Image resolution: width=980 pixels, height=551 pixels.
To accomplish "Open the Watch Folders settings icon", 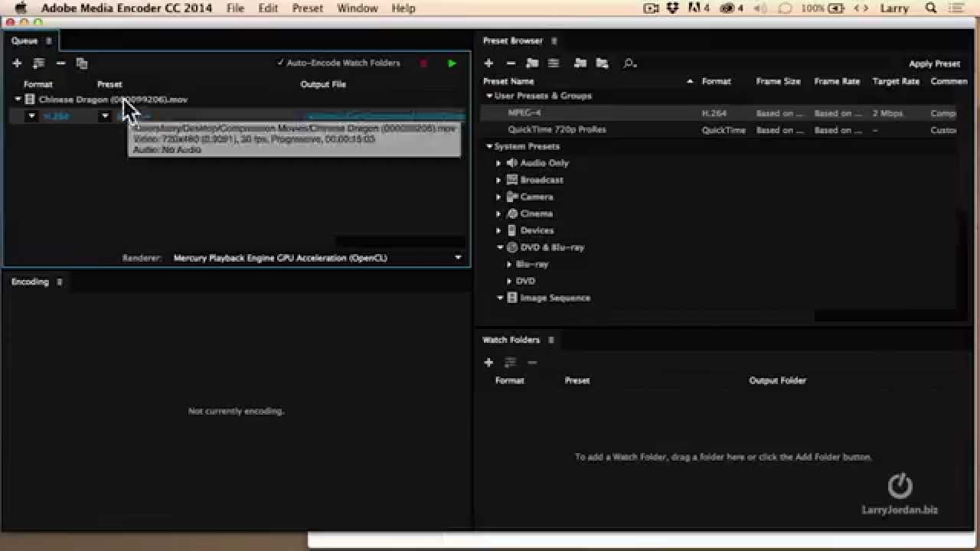I will [510, 363].
